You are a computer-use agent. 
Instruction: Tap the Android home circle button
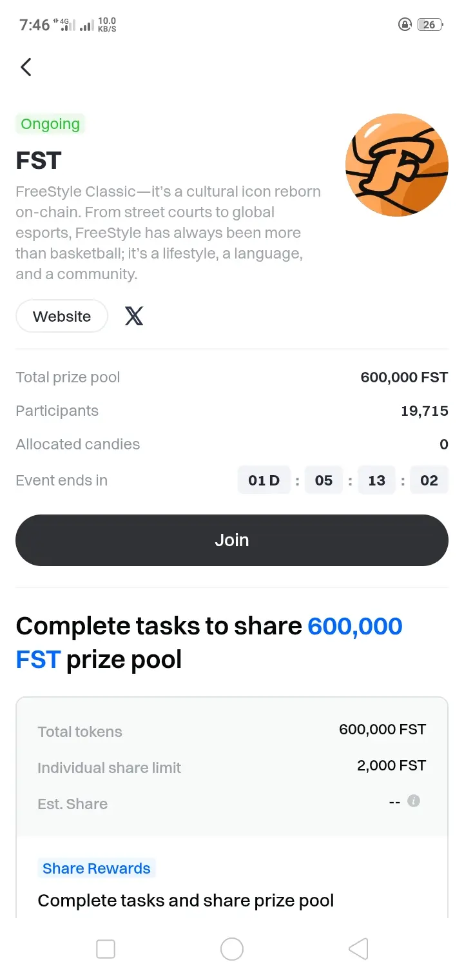click(x=232, y=949)
